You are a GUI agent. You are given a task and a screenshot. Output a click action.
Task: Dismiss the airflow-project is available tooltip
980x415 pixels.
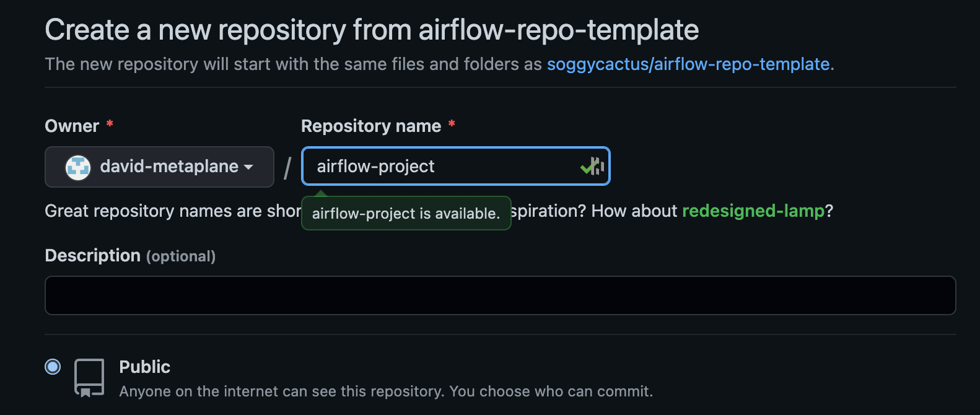406,213
